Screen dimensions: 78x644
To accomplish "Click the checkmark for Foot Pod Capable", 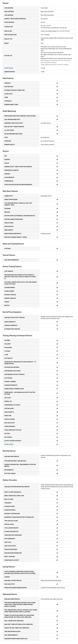I will point(57,474).
